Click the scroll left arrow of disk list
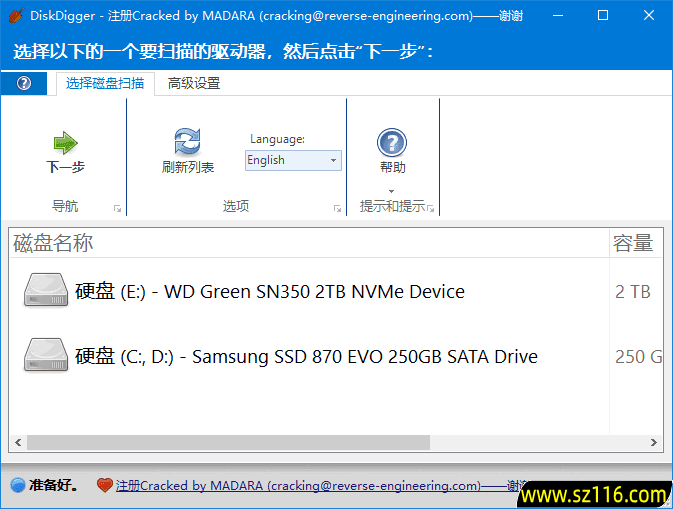Viewport: 673px width, 509px height. coord(18,442)
